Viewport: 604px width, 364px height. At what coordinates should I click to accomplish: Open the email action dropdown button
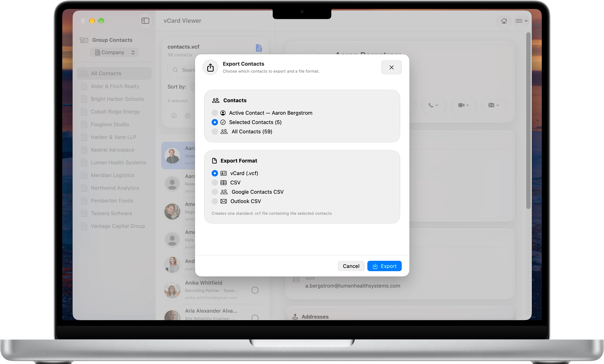[493, 105]
